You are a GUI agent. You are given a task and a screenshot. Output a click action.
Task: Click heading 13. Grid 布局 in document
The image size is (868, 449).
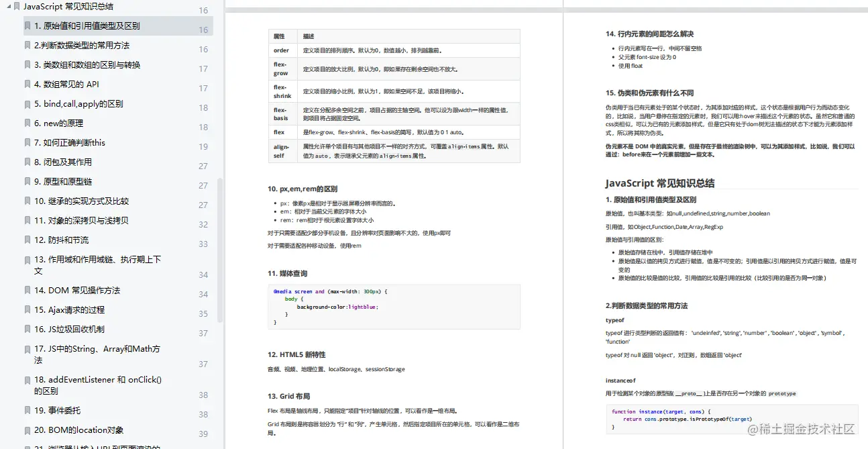pos(289,396)
